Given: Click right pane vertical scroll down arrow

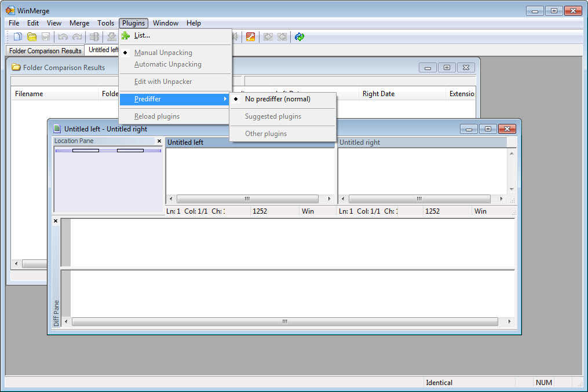Looking at the screenshot, I should (x=512, y=189).
